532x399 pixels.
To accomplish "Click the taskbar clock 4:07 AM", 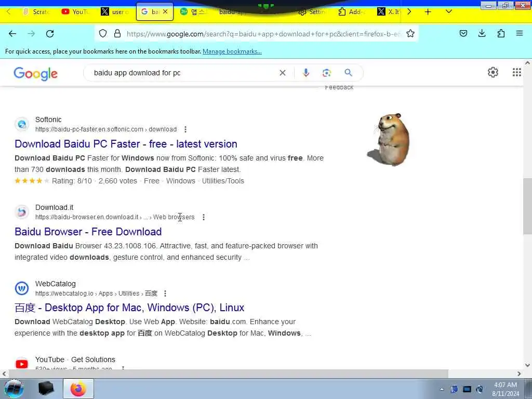I will coord(506,385).
